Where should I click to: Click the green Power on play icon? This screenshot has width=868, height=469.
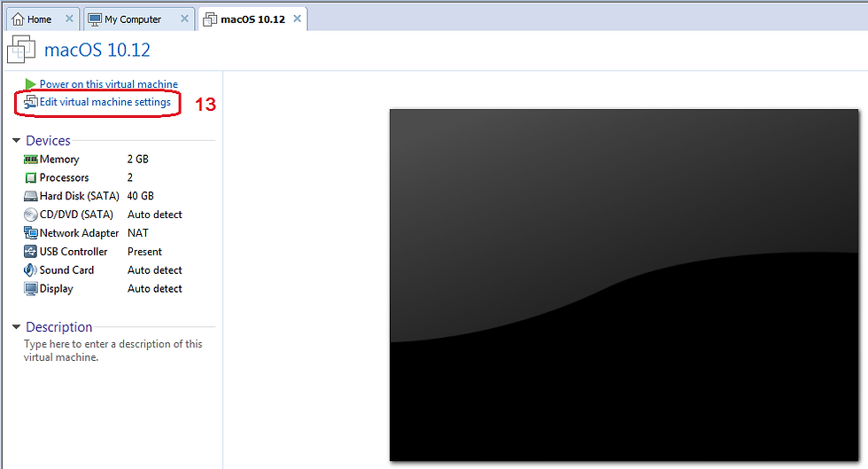[x=30, y=84]
